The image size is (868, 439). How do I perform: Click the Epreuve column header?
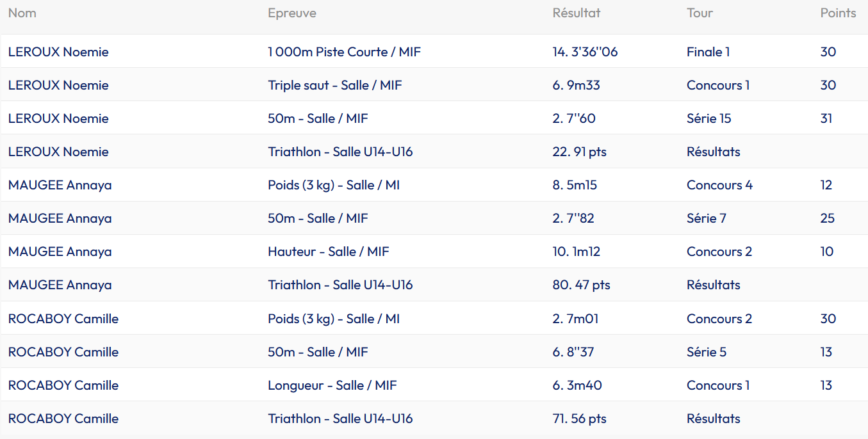point(291,13)
